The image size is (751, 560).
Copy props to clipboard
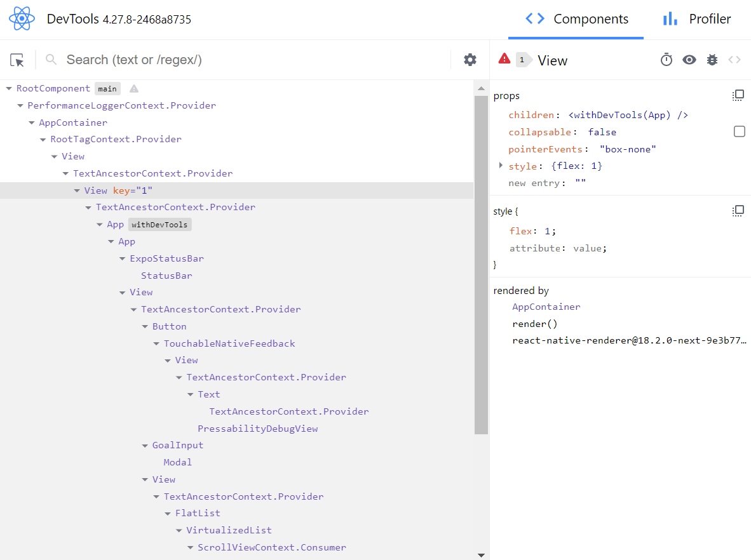coord(738,95)
